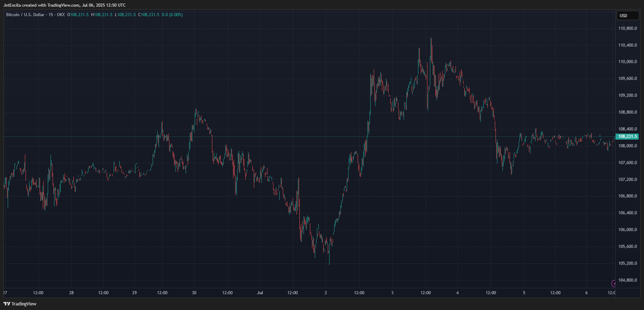Click the 108,800.0 price axis label

pyautogui.click(x=628, y=112)
